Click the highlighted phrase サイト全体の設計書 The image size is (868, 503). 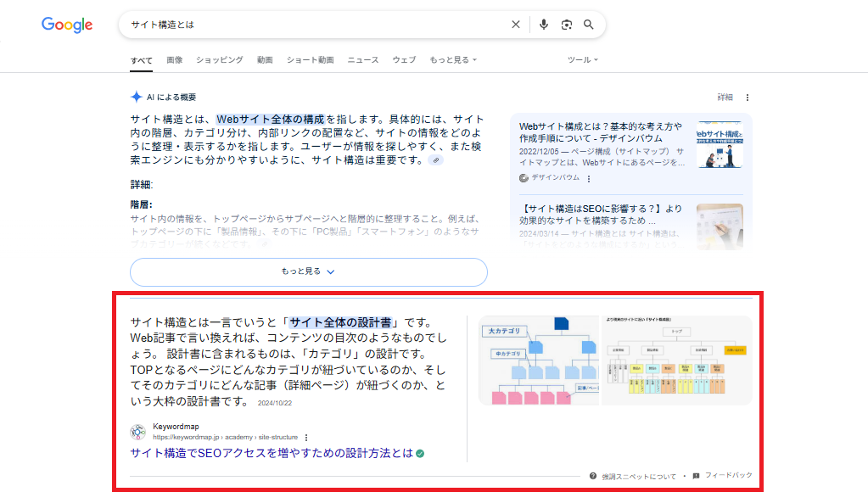click(x=340, y=322)
